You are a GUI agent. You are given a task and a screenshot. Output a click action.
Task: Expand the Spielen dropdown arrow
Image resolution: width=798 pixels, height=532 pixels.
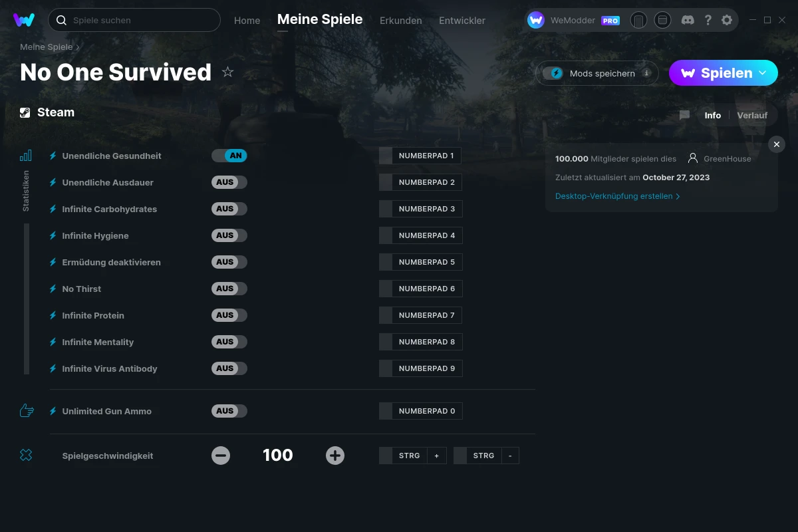pos(763,73)
